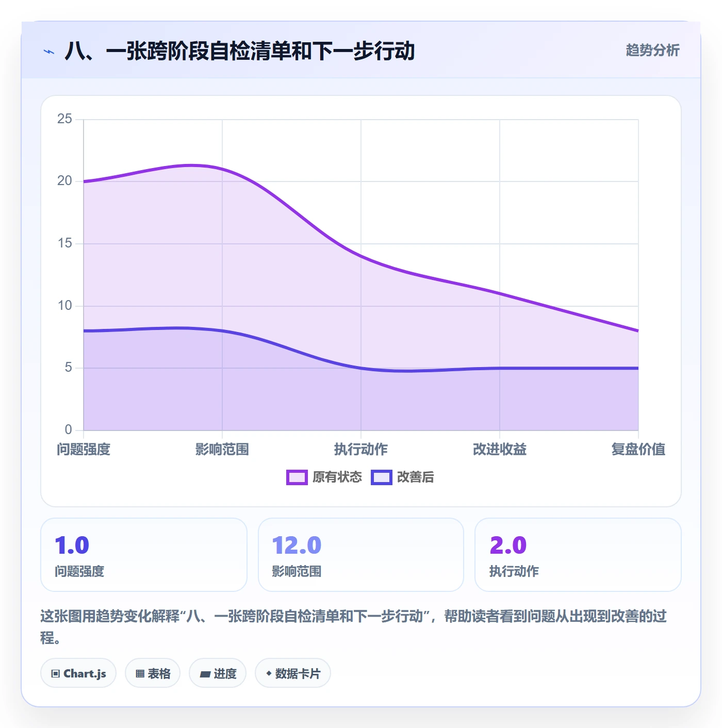
Task: Select the 进度 tag
Action: [x=218, y=673]
